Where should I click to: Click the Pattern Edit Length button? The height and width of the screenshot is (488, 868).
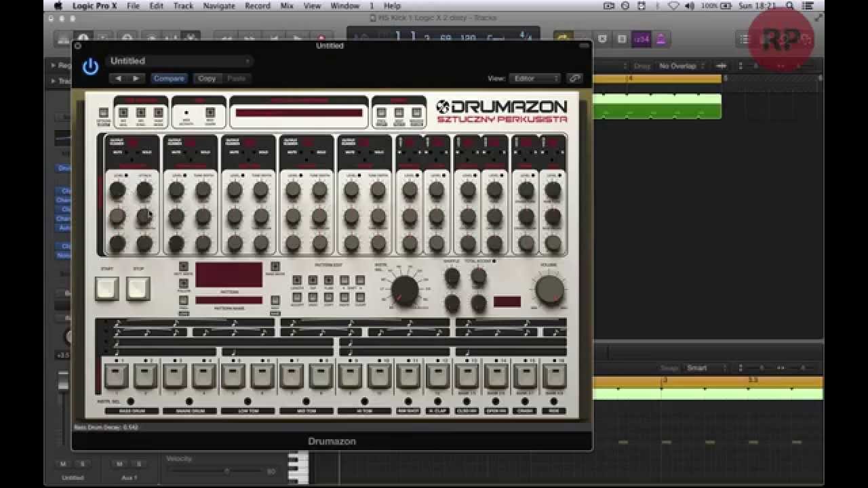tap(296, 280)
